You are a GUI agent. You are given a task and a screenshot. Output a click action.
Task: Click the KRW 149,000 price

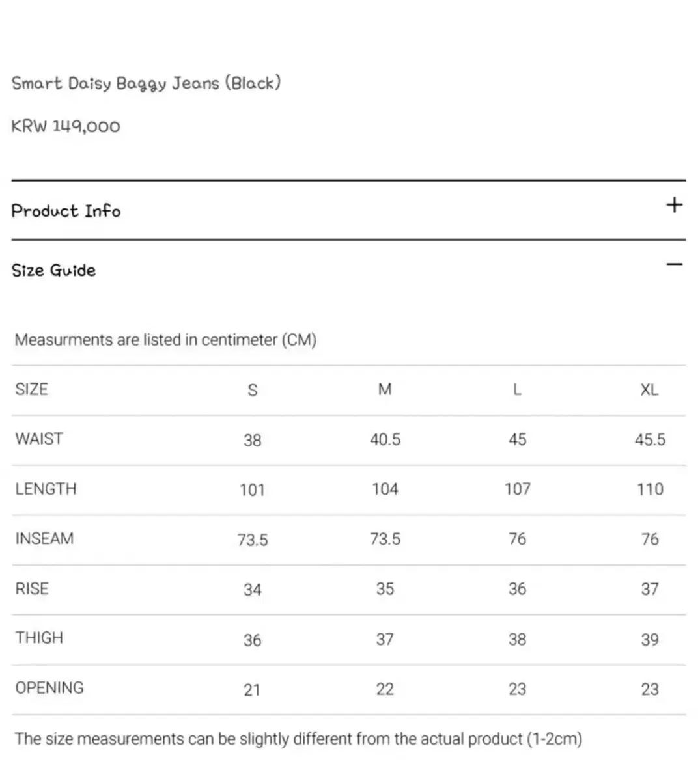(x=66, y=126)
